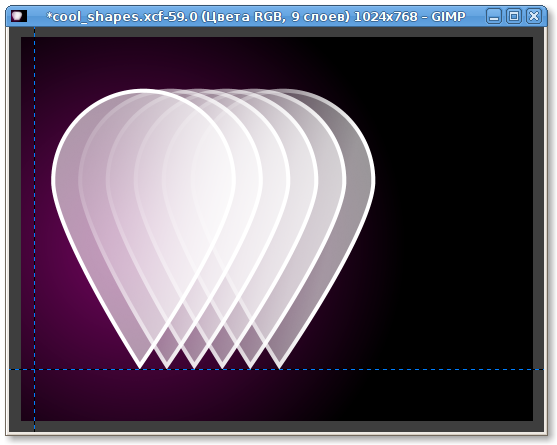Minimize the cool_shapes.xcf image window
Screen dimensions: 557x445
point(493,17)
